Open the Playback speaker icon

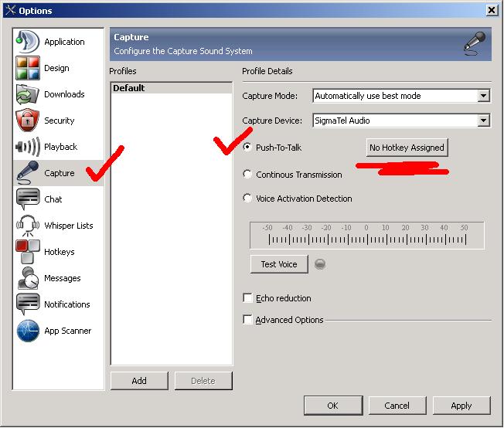coord(28,147)
